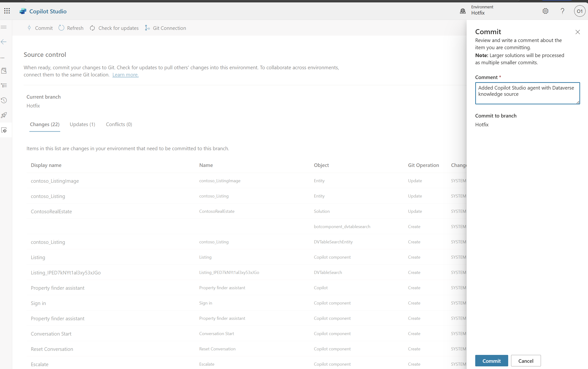Open the Learn more link
This screenshot has width=588, height=369.
[125, 75]
